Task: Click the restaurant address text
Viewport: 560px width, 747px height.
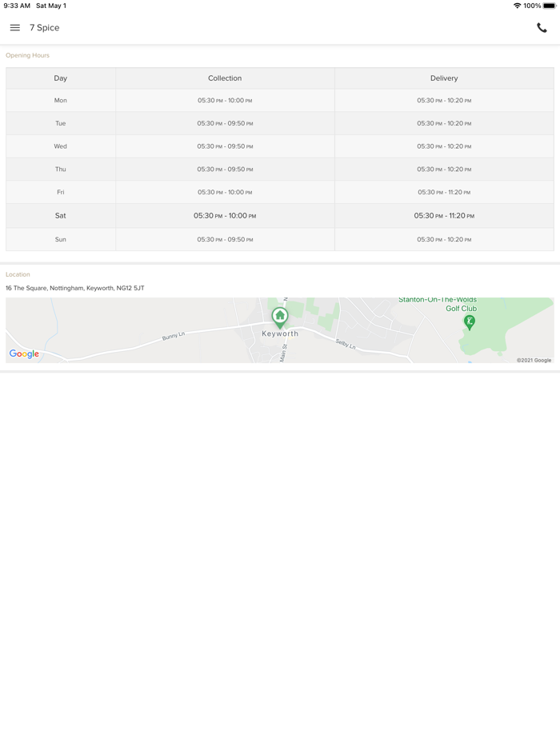Action: click(x=75, y=288)
